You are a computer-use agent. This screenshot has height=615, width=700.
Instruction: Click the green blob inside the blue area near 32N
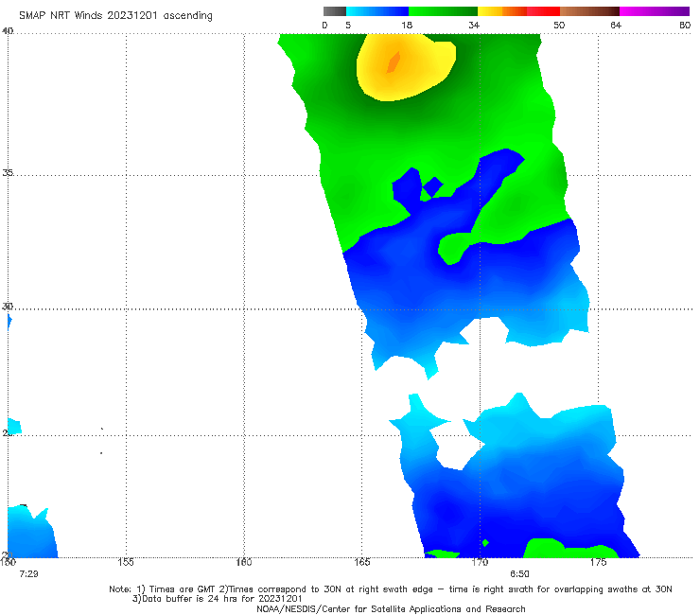452,249
